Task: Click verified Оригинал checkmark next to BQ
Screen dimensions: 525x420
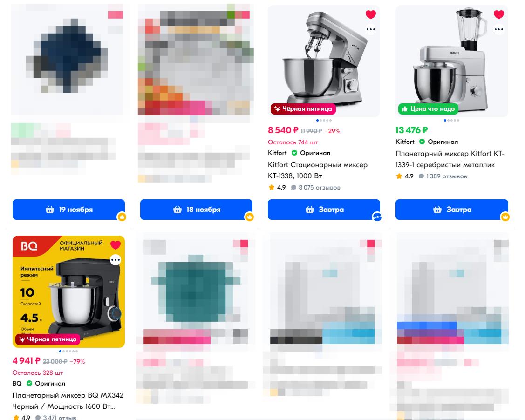Action: pyautogui.click(x=29, y=383)
